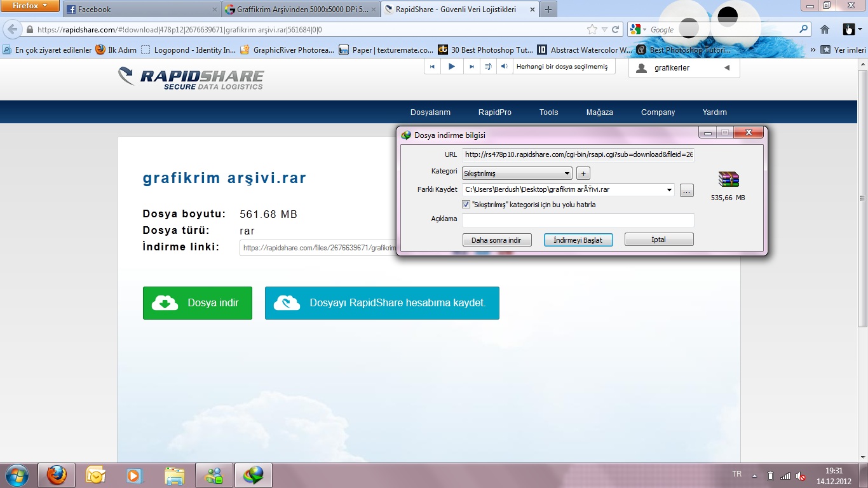The image size is (868, 488).
Task: Skip to next track in RapidShare player
Action: 471,67
